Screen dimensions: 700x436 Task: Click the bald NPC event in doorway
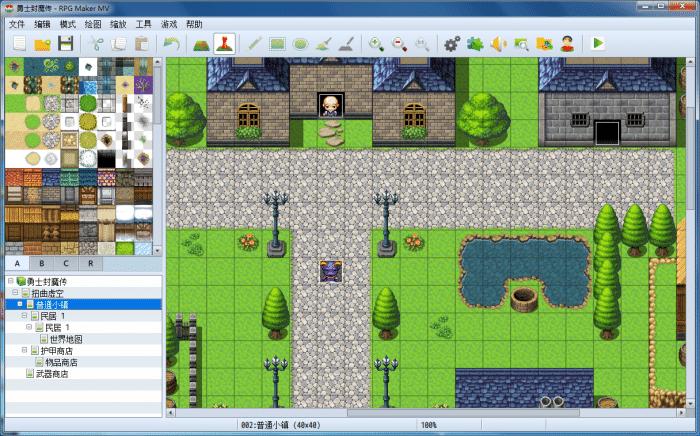[x=331, y=105]
